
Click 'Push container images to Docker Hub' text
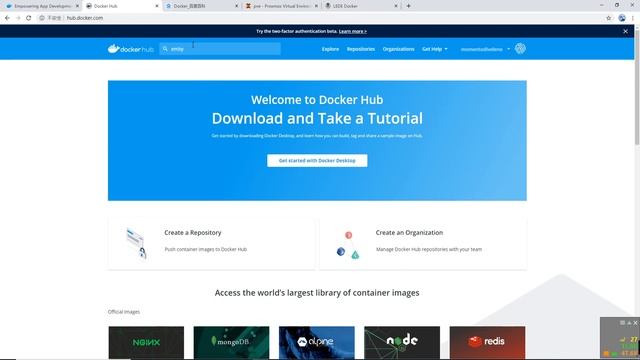206,249
